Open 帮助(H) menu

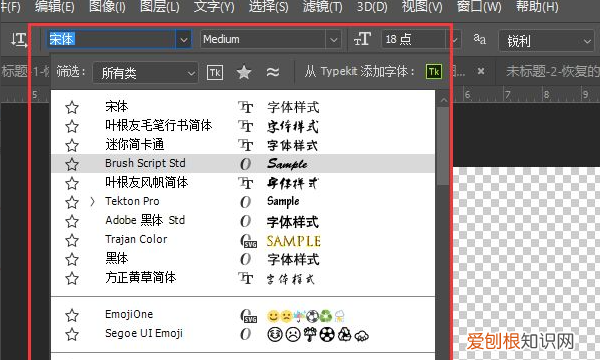[537, 7]
